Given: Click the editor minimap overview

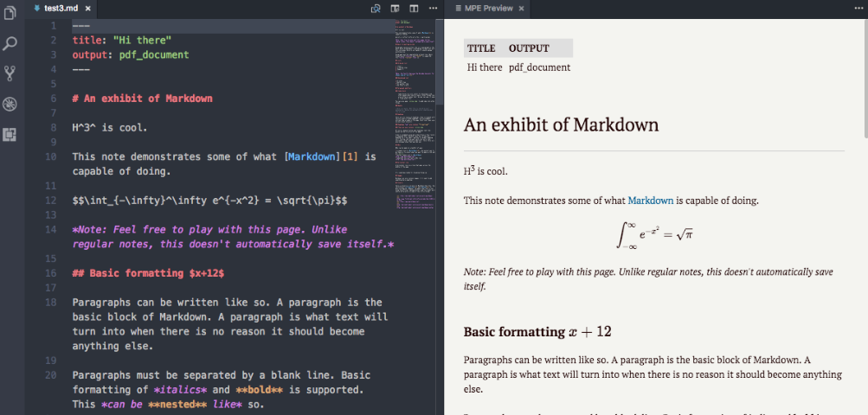Looking at the screenshot, I should [415, 116].
